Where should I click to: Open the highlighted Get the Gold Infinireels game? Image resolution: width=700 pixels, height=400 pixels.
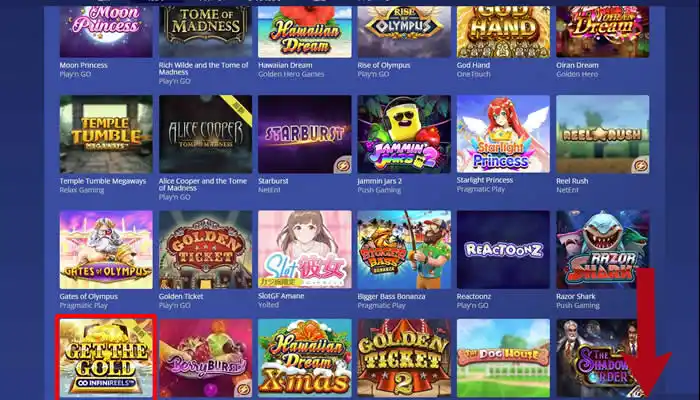coord(106,358)
